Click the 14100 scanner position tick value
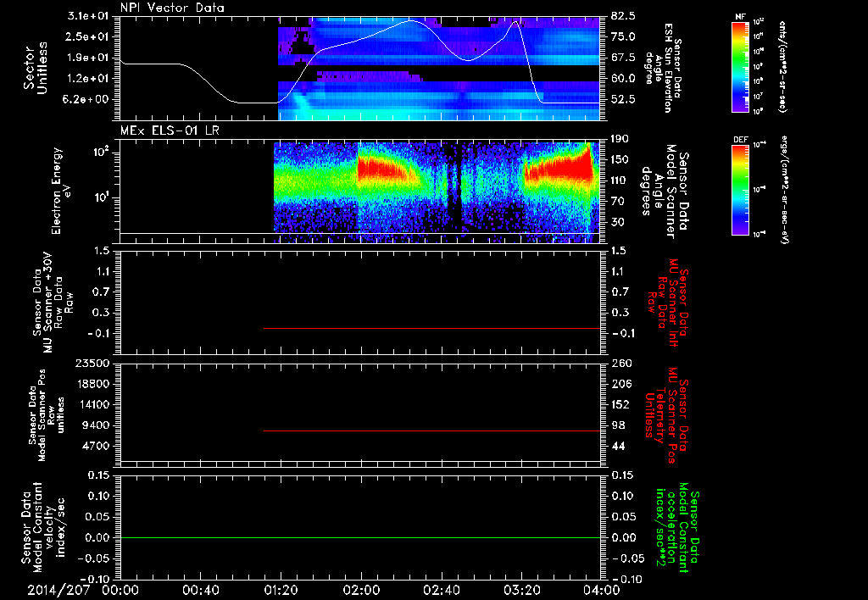 click(92, 404)
